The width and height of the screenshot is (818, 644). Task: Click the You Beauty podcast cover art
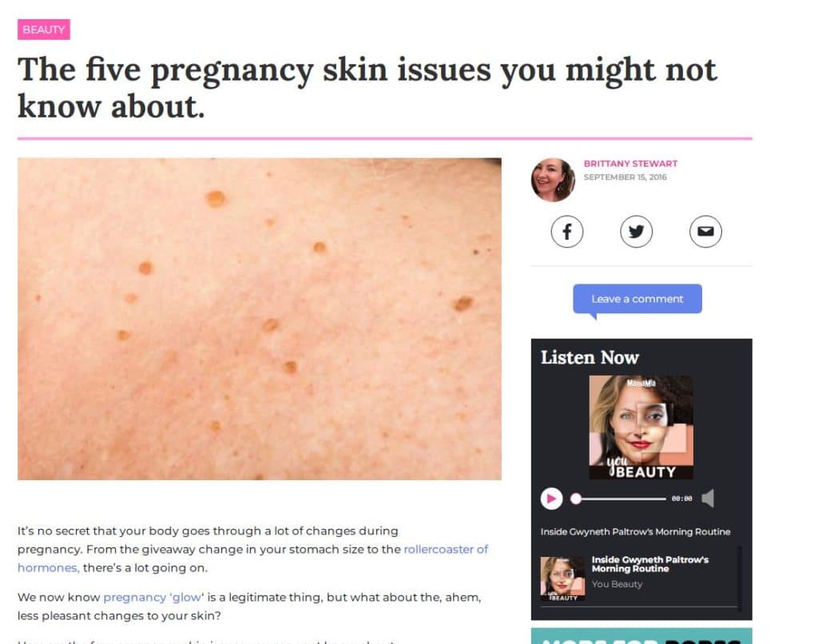[x=641, y=427]
